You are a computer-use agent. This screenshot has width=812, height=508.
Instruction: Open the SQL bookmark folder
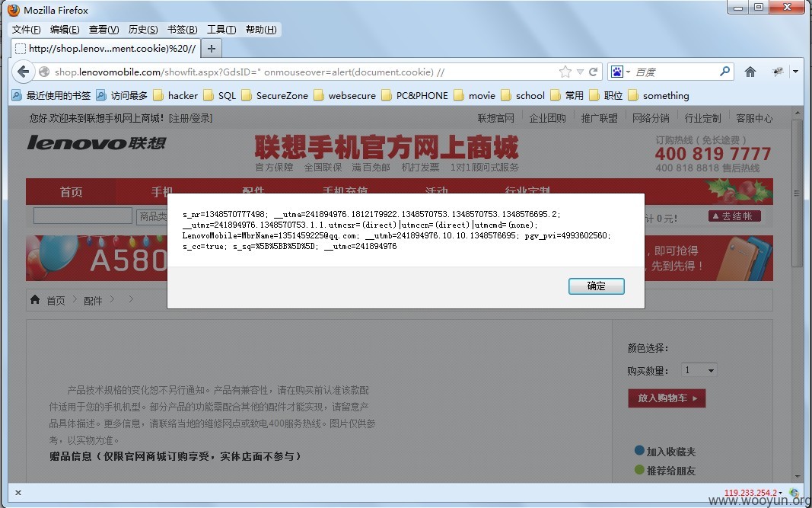220,95
